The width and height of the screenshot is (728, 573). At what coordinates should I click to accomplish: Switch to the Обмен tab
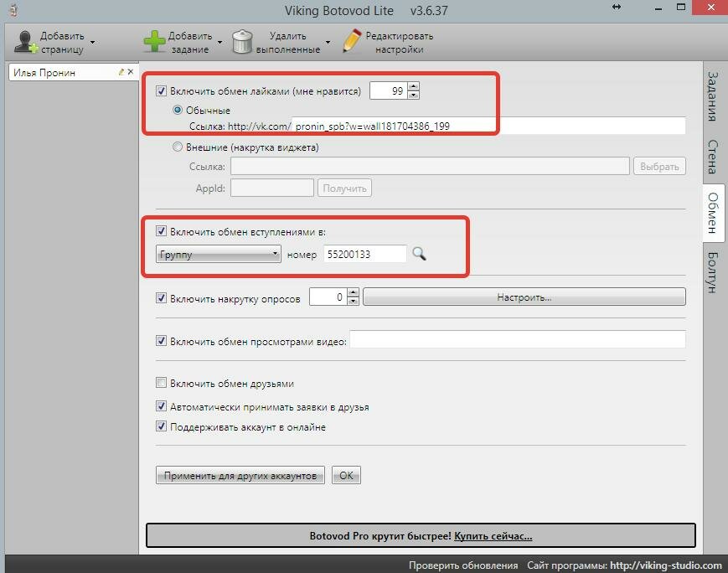[713, 213]
